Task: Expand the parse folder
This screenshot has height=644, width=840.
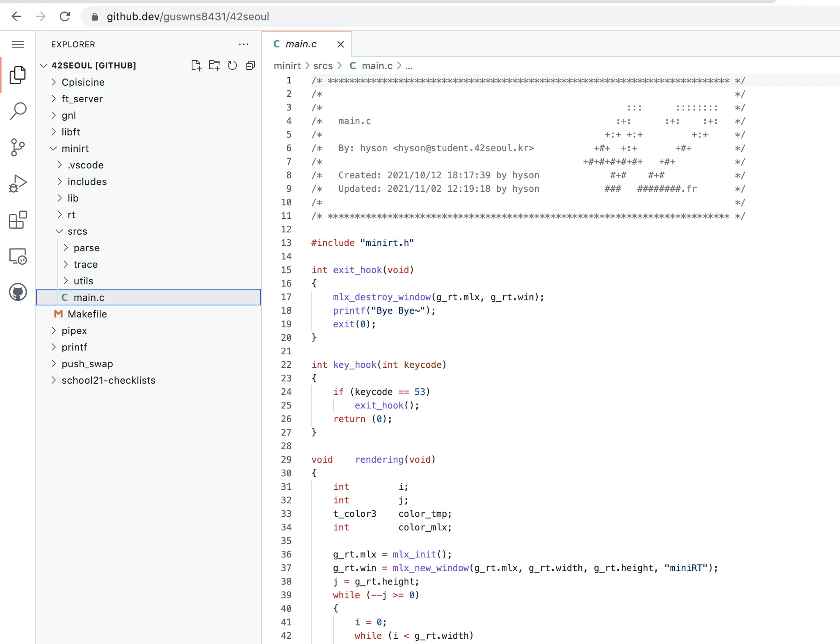Action: pos(87,248)
